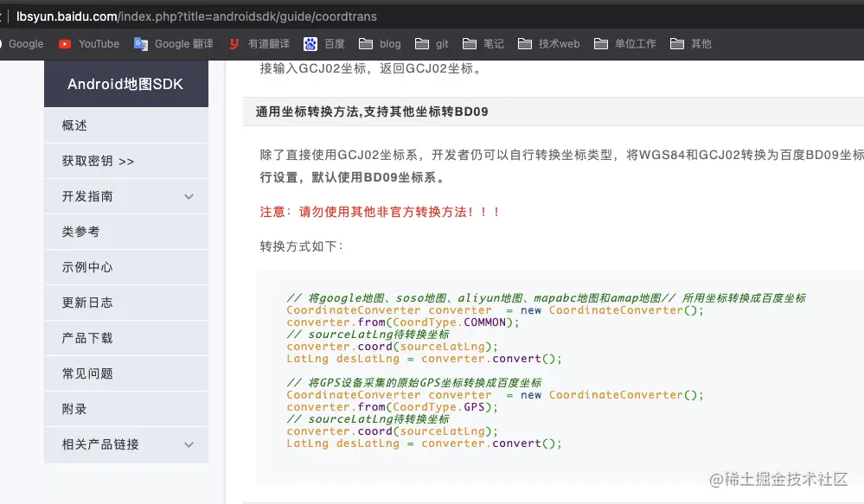
Task: Open the 更新日志 sidebar item
Action: pyautogui.click(x=126, y=303)
